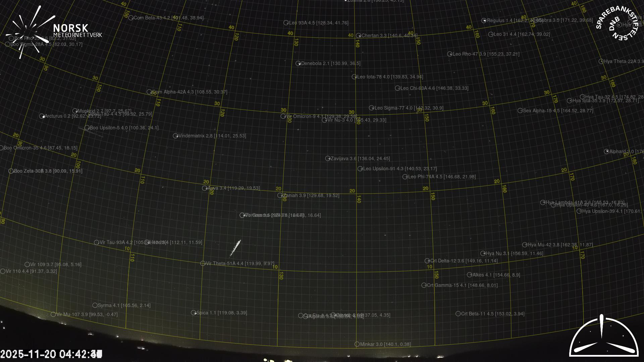This screenshot has width=644, height=362.
Task: Click the Spica star marker circle
Action: (x=194, y=313)
